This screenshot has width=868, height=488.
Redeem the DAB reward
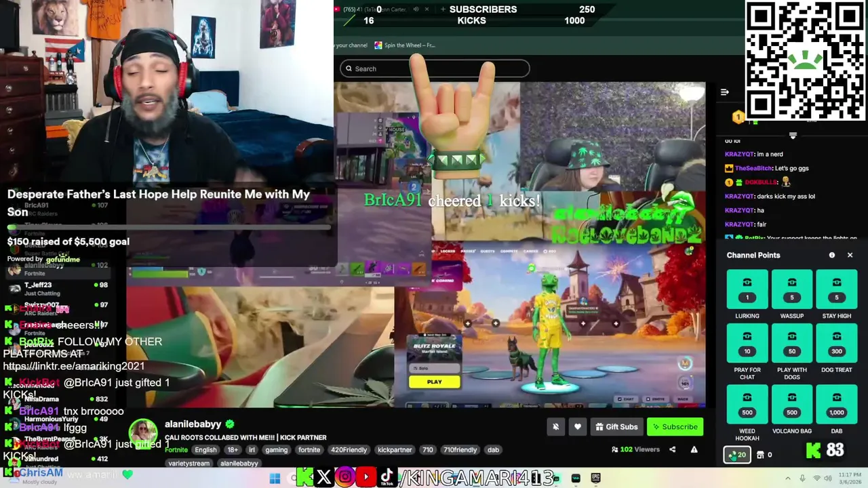[x=837, y=404]
